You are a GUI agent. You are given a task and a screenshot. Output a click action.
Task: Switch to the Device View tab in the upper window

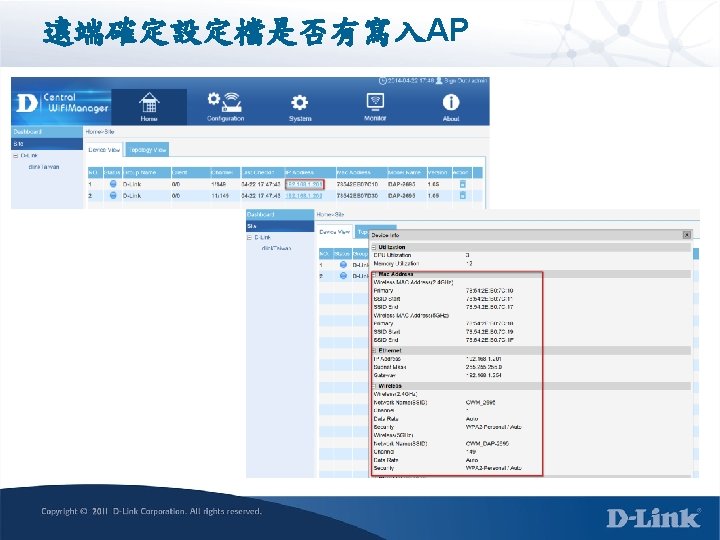[x=104, y=150]
